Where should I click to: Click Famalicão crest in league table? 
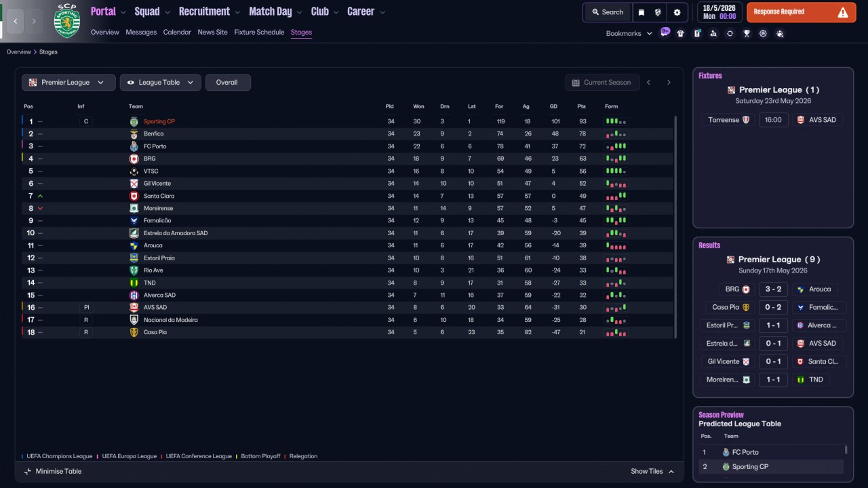[134, 221]
